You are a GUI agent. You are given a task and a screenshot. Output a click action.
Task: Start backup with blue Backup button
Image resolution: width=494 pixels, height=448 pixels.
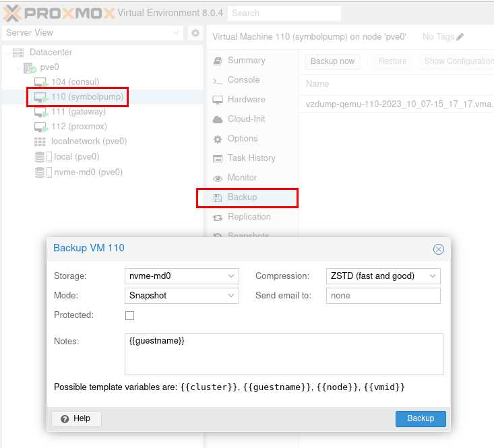421,419
